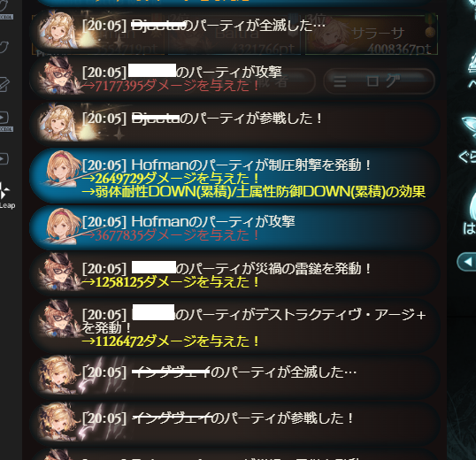Viewport: 476px width, 460px height.
Task: Click the pencil edit icon in left sidebar
Action: coord(5,84)
